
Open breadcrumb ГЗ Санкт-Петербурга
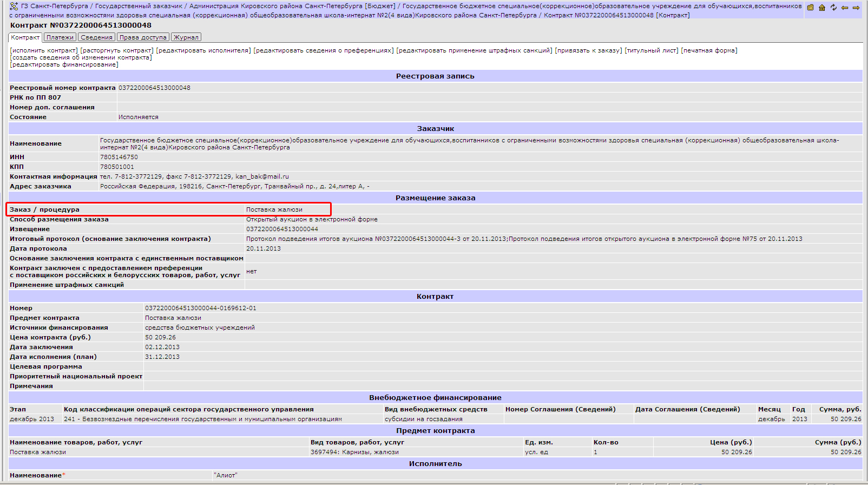(55, 6)
